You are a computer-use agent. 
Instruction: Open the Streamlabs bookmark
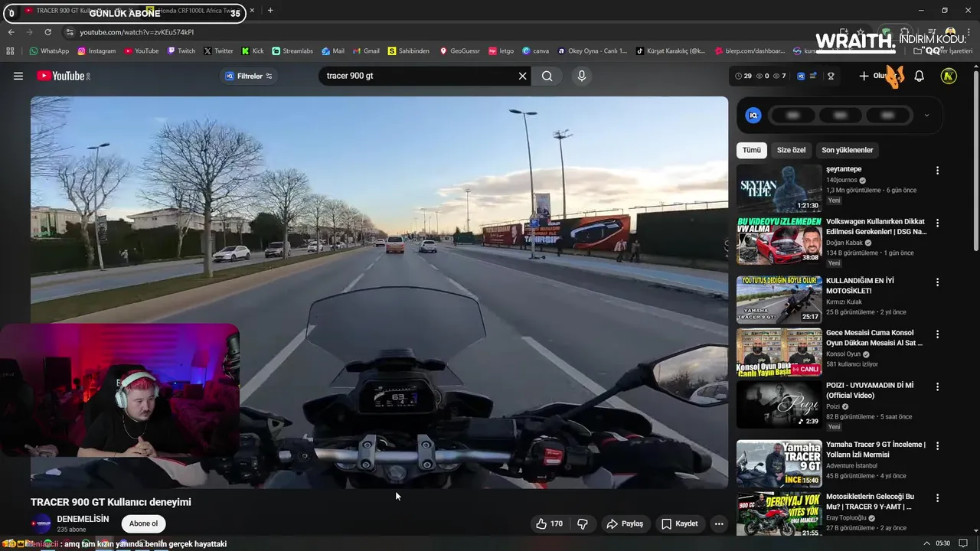coord(292,51)
